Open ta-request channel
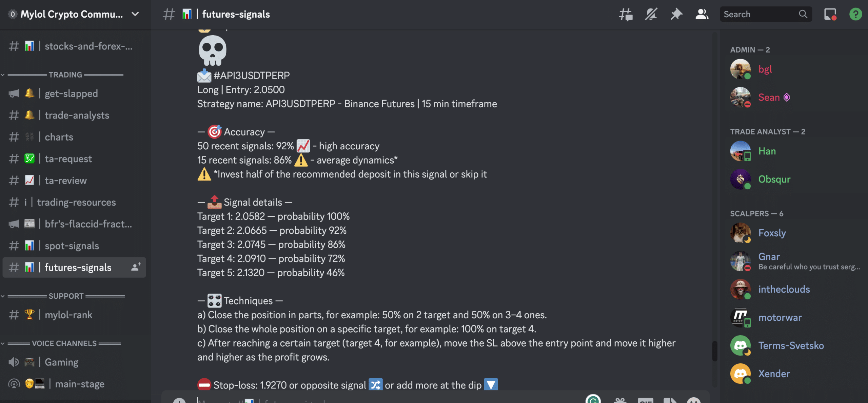The image size is (868, 403). click(x=68, y=158)
